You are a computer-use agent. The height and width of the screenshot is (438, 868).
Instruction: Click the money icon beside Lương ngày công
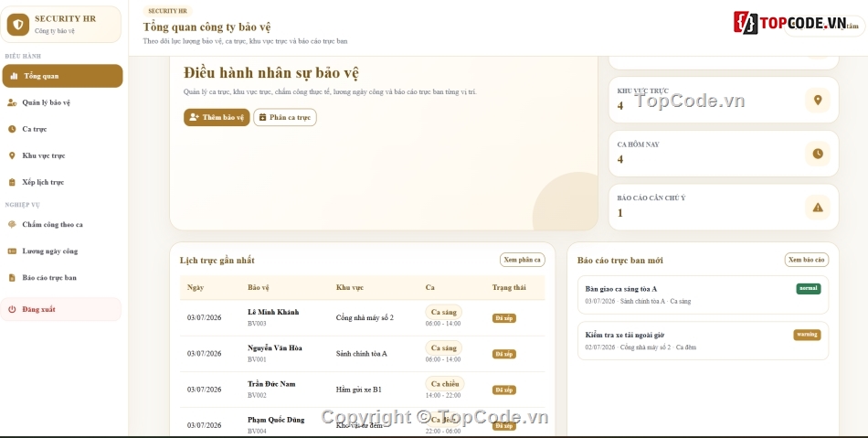pyautogui.click(x=12, y=251)
